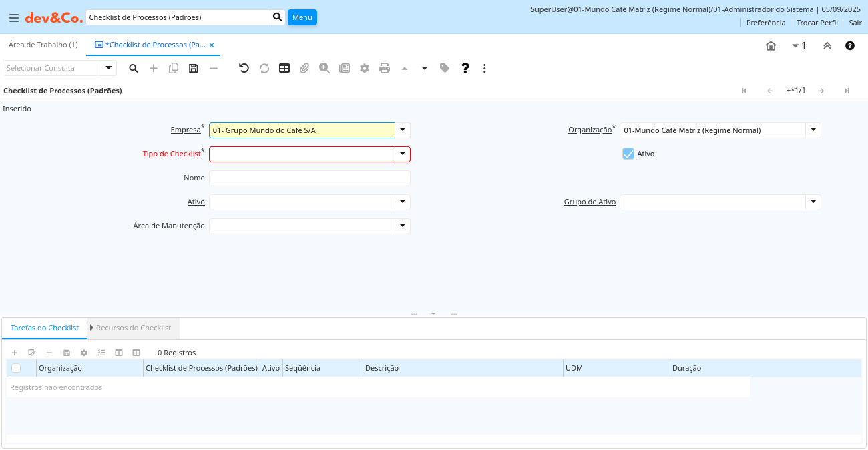Click the Save record floppy icon
Viewport: 868px width, 450px height.
point(194,68)
